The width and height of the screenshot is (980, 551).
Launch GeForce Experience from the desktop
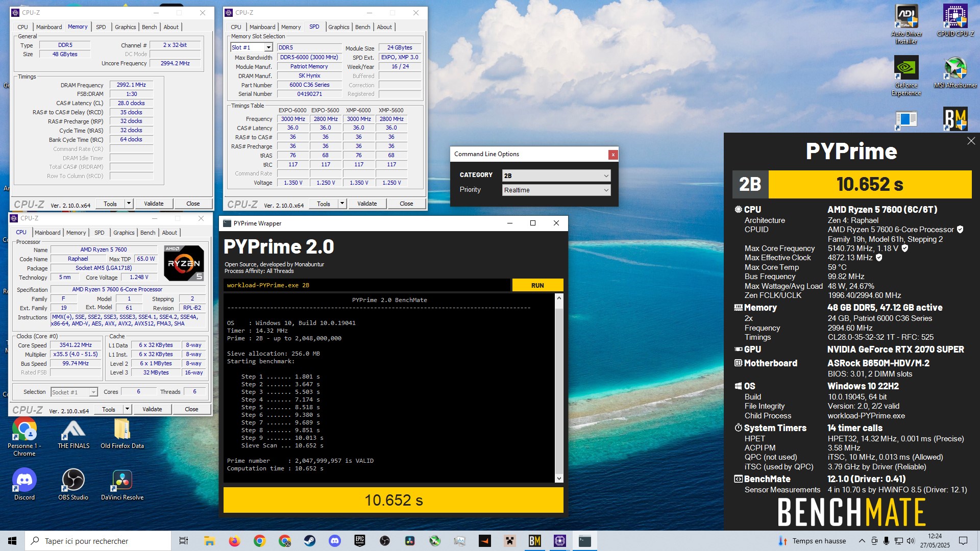pos(906,76)
